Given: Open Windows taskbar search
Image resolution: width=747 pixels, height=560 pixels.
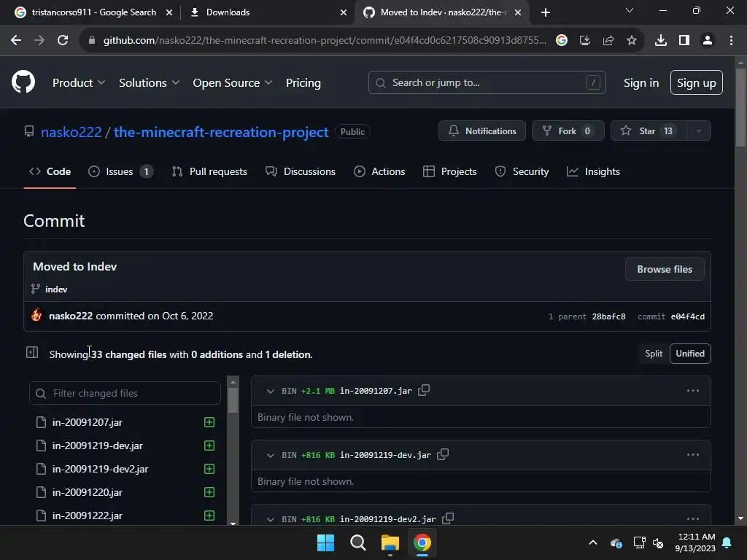Looking at the screenshot, I should (357, 542).
